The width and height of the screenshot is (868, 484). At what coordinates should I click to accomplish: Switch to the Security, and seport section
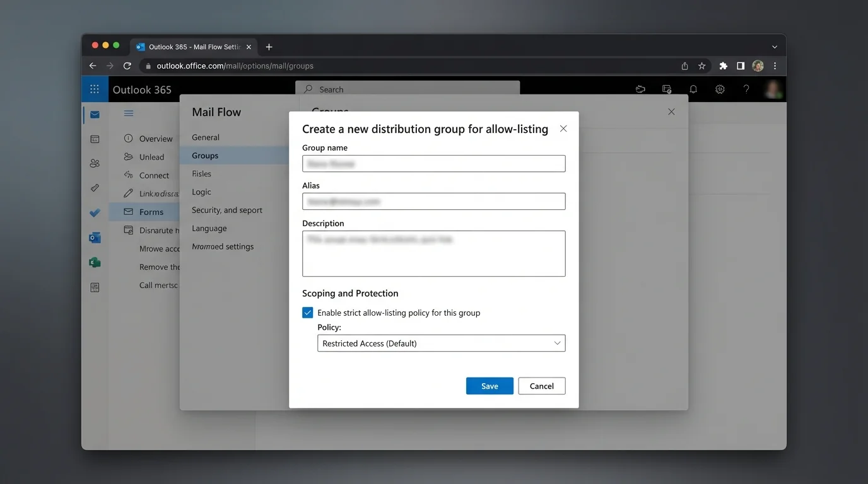(227, 210)
